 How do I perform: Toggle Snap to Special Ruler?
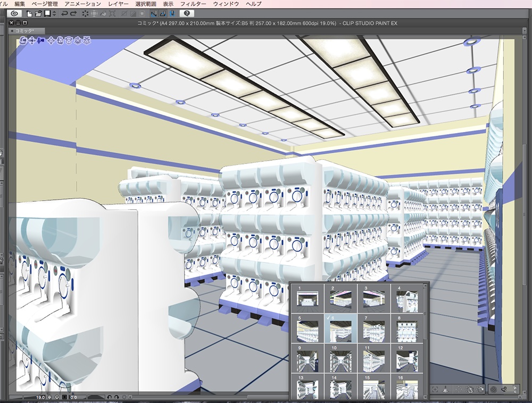[x=163, y=14]
